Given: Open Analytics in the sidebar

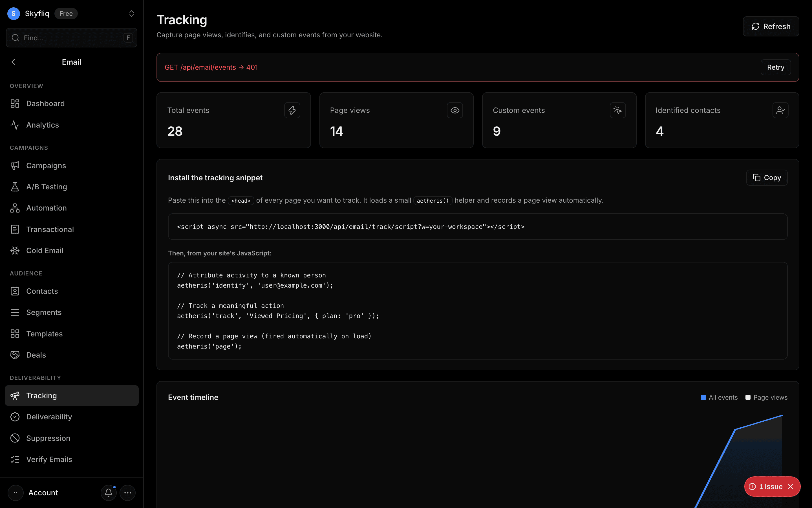Looking at the screenshot, I should coord(71,125).
